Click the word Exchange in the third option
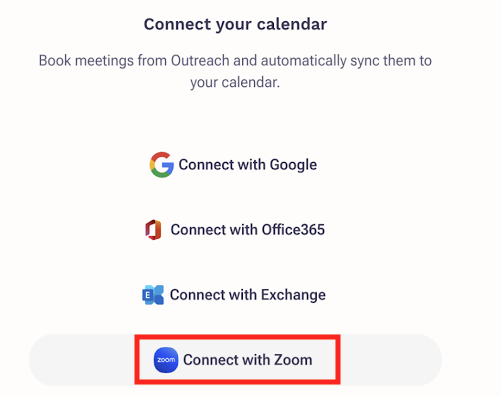This screenshot has height=396, width=501. tap(293, 295)
